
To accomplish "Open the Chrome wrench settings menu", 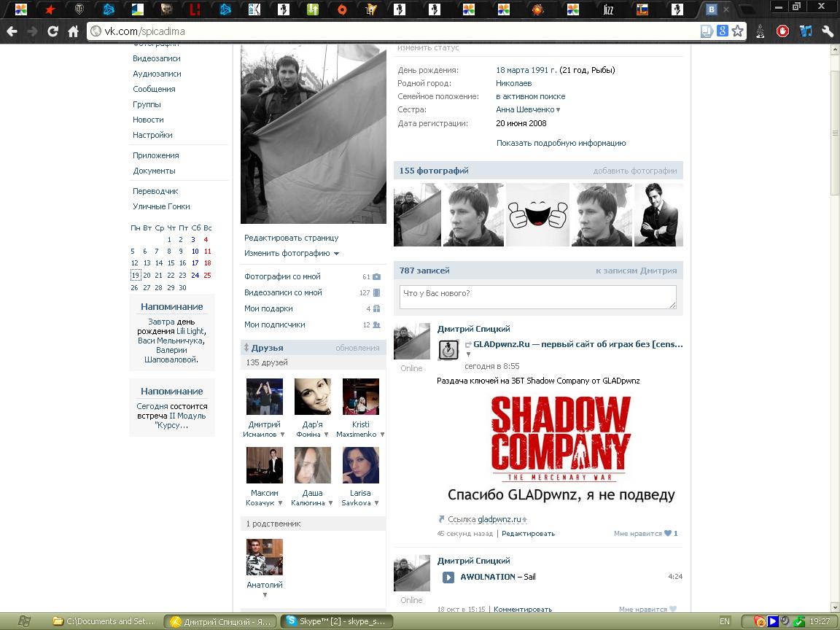I will (x=827, y=31).
